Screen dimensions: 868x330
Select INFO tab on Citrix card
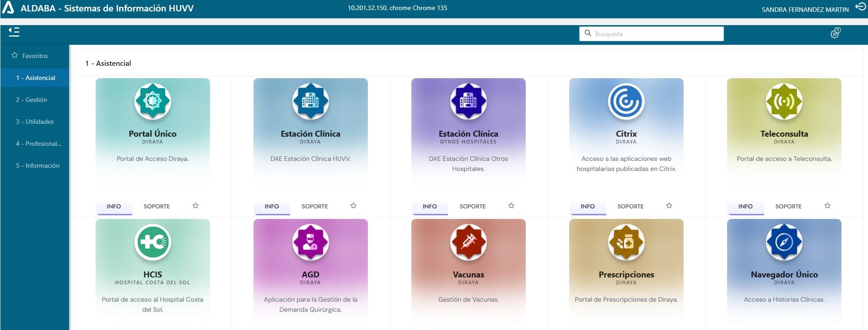(588, 207)
